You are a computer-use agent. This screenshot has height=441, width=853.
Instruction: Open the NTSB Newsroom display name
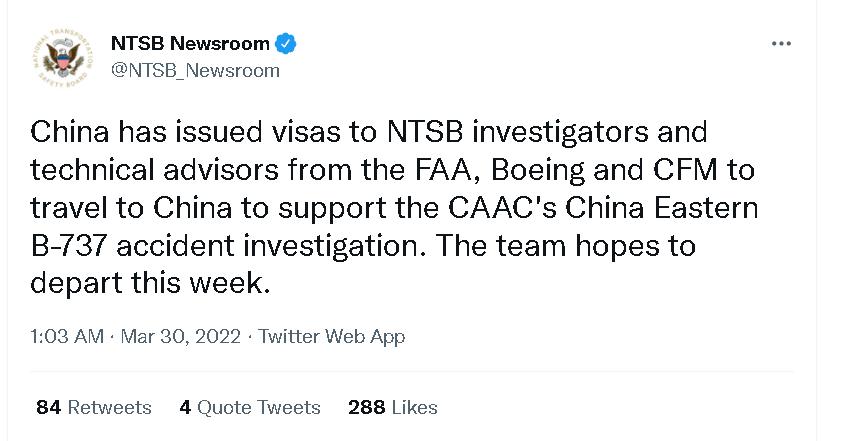190,44
